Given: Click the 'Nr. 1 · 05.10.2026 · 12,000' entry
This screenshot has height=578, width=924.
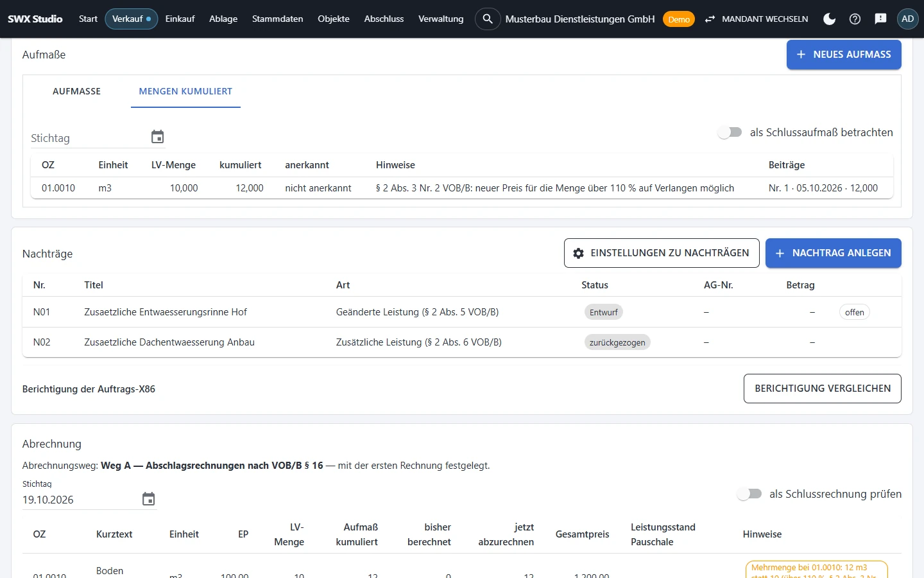Looking at the screenshot, I should [823, 188].
